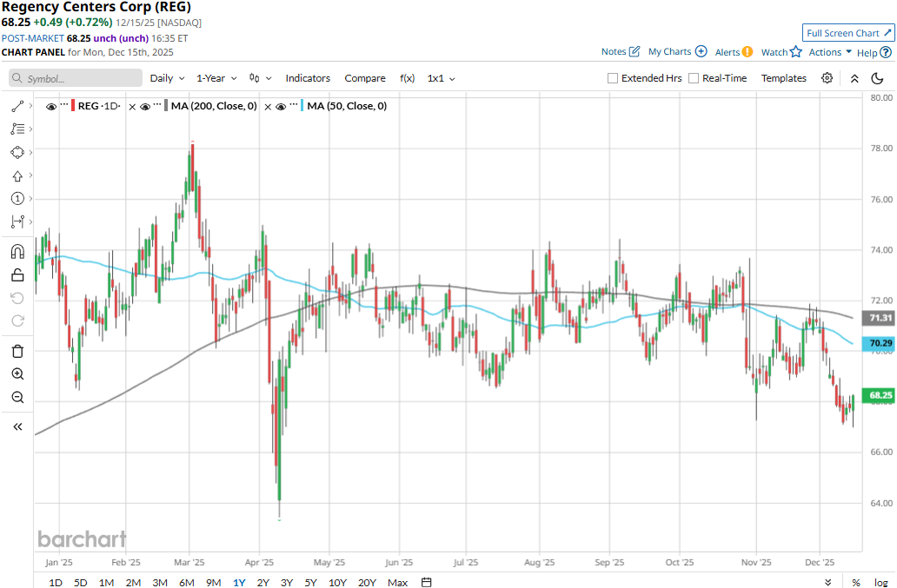
Task: Redo the chart action
Action: tap(17, 321)
